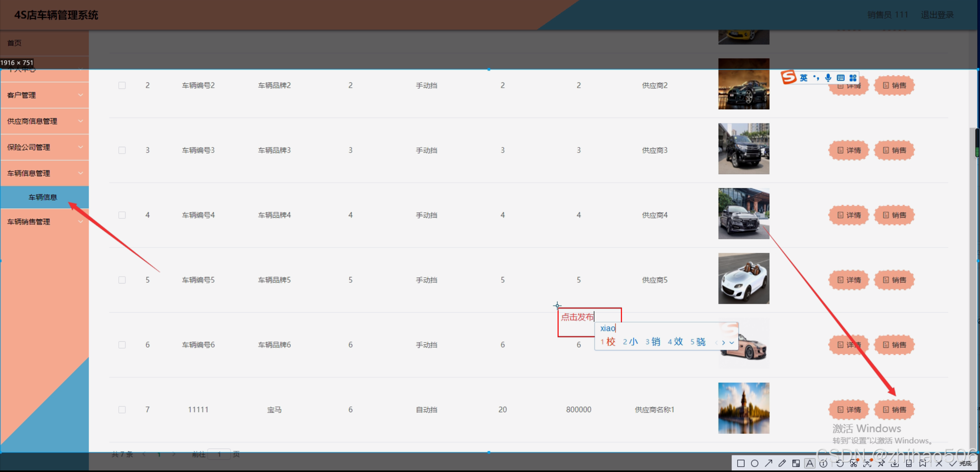Click the pin screenshot icon
Screen dimensions: 980x472
click(x=881, y=464)
